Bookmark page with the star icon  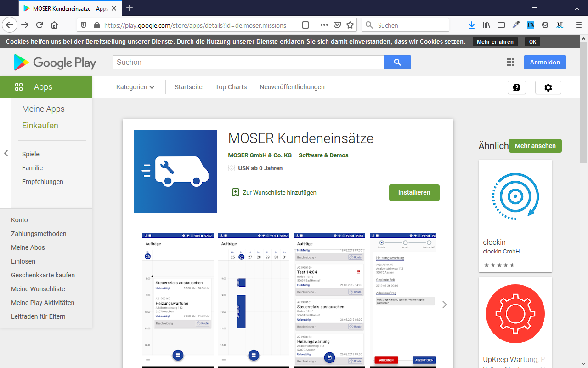pos(350,25)
